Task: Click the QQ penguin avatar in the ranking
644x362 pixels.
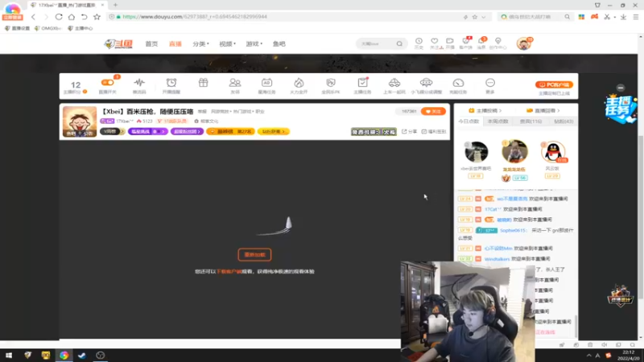Action: [553, 152]
